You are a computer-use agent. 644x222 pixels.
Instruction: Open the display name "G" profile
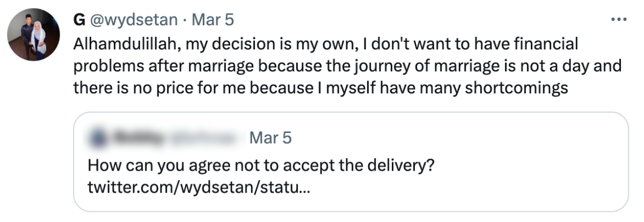[x=80, y=20]
